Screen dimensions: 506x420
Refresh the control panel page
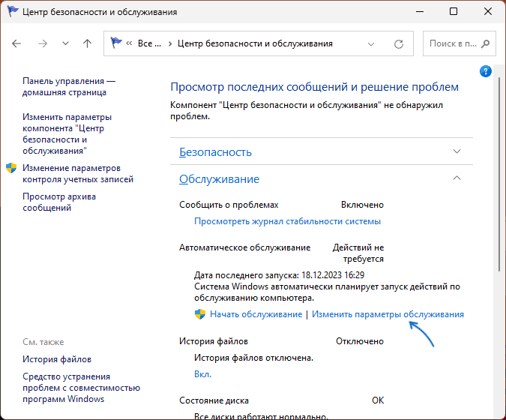coord(399,44)
